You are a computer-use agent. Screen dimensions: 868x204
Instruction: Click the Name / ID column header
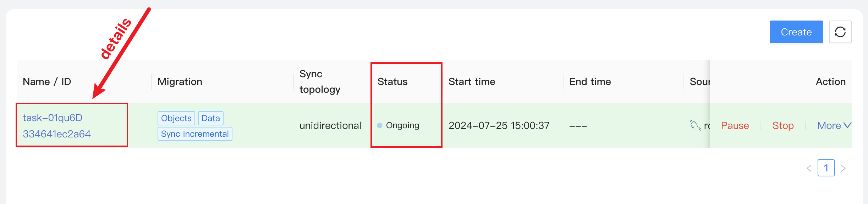[x=47, y=81]
